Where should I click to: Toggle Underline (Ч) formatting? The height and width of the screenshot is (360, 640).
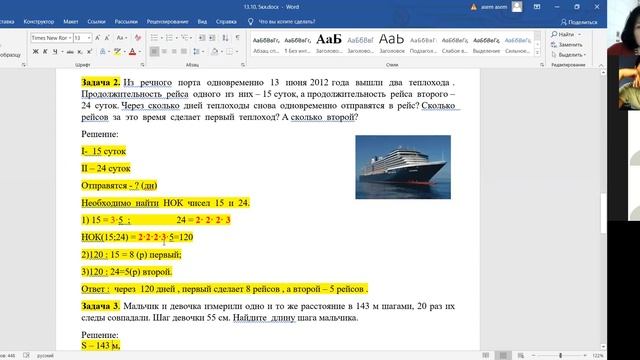55,52
